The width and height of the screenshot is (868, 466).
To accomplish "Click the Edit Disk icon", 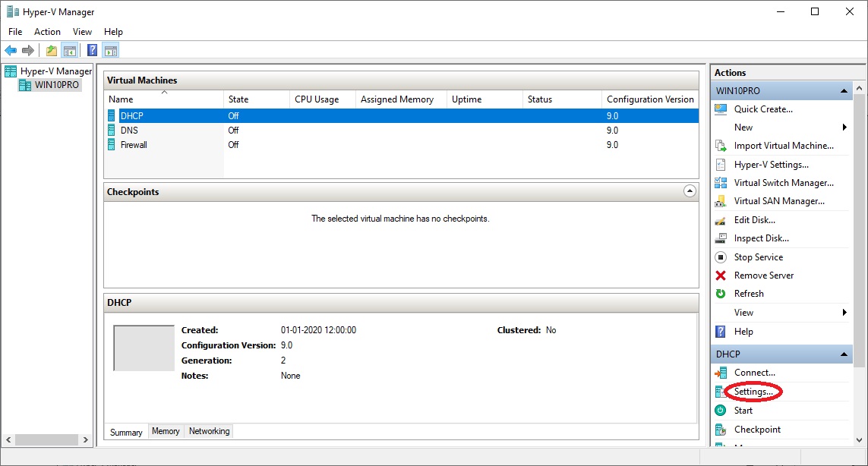I will coord(720,220).
